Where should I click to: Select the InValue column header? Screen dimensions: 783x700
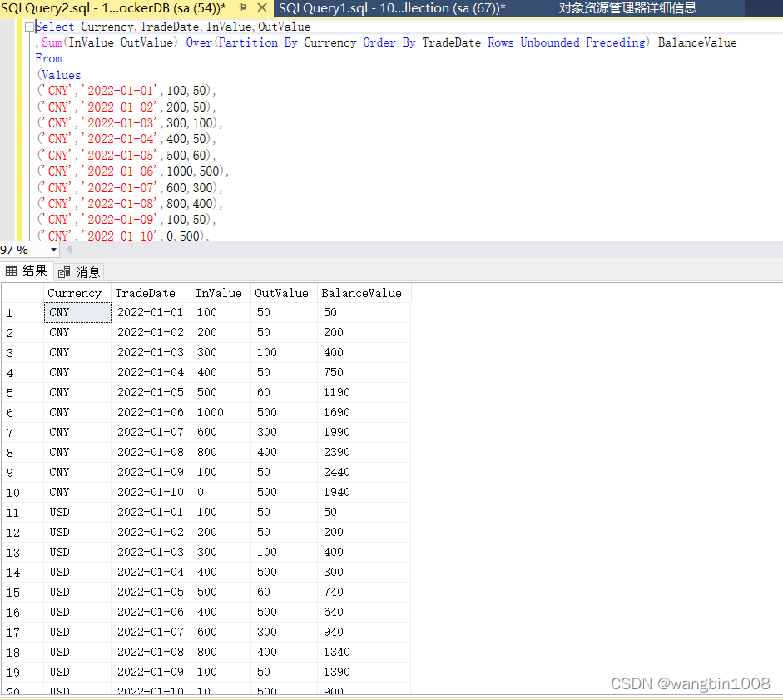pyautogui.click(x=221, y=293)
